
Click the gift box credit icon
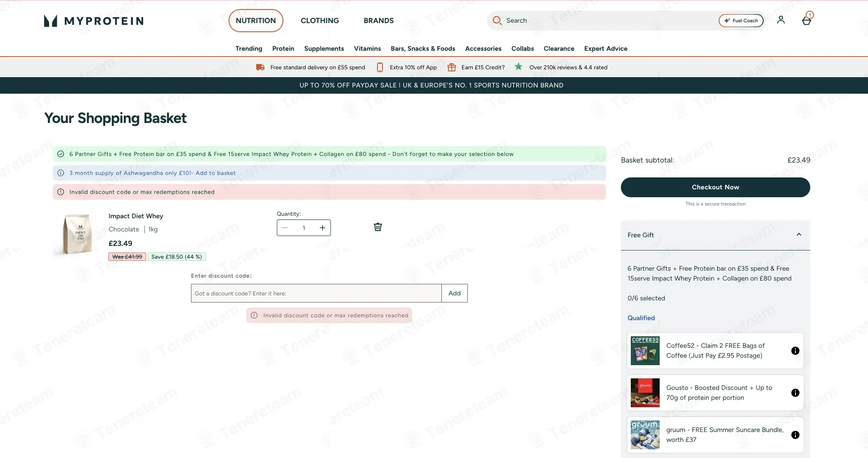452,67
